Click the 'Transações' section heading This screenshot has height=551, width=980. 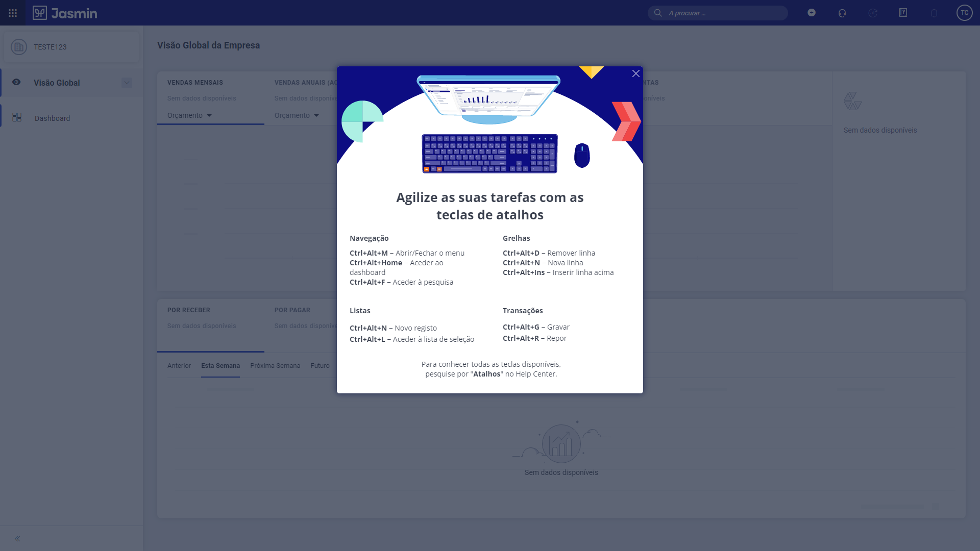[523, 311]
